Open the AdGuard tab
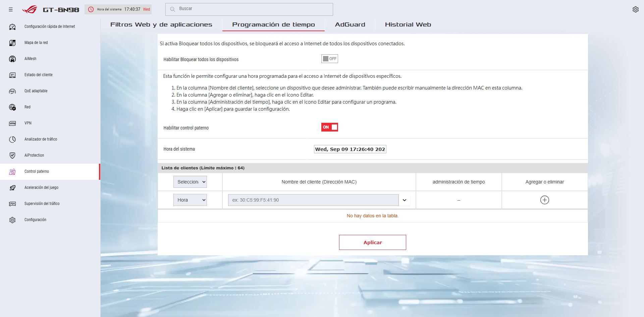The image size is (644, 317). point(350,24)
